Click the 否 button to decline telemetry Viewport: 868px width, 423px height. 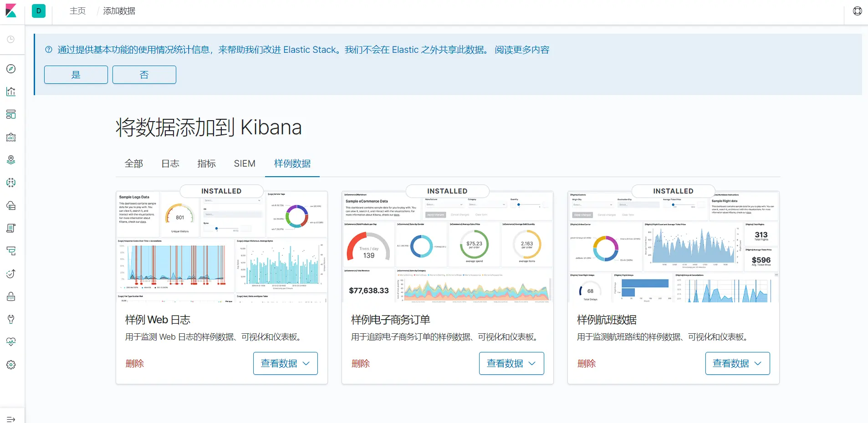coord(144,75)
